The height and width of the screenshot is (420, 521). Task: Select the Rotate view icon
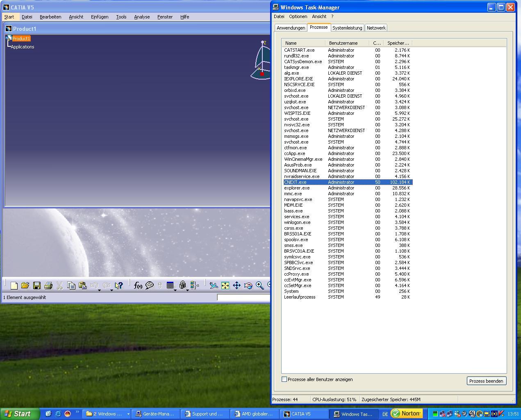click(x=248, y=285)
